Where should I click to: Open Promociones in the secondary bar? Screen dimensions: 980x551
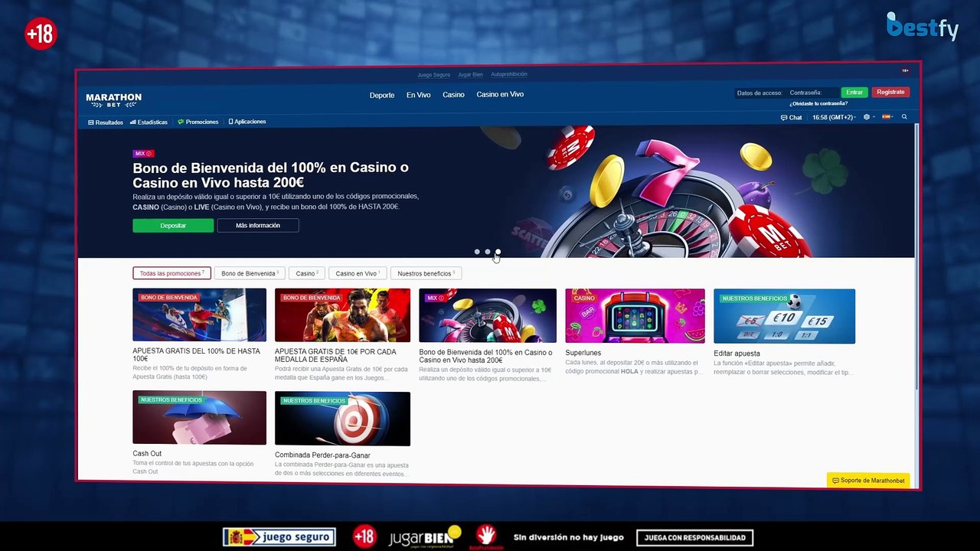pyautogui.click(x=198, y=122)
